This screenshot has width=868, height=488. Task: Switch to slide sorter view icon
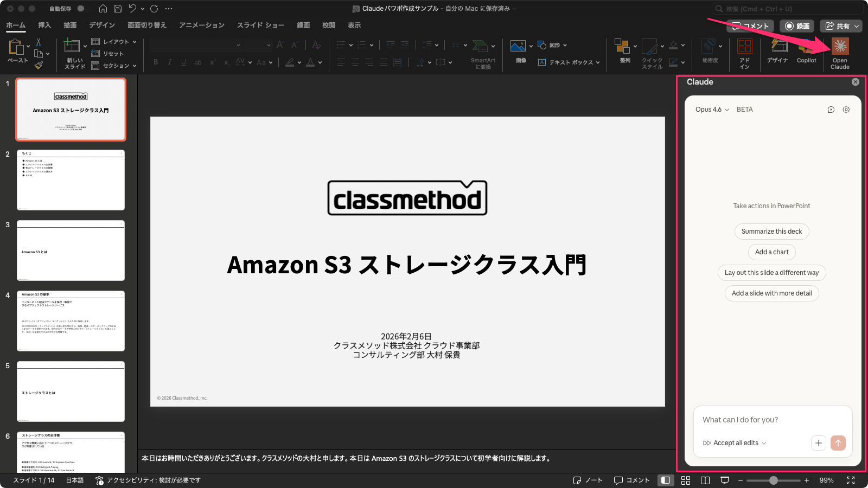pyautogui.click(x=686, y=480)
